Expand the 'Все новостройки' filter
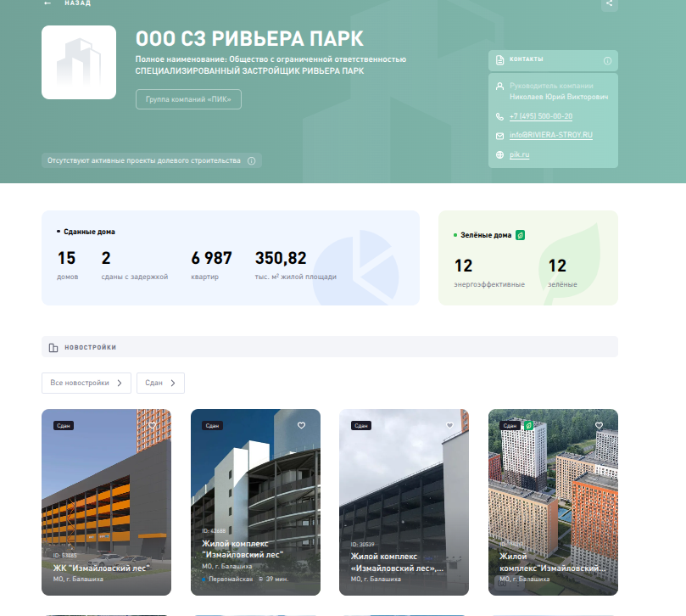Screen dimensions: 686x616 (86, 383)
